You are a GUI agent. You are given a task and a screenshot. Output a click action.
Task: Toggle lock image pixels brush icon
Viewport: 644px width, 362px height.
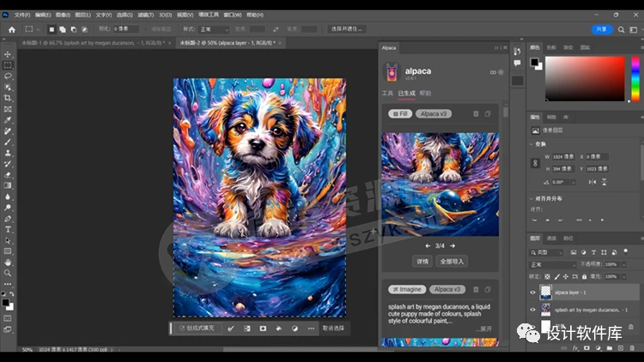557,276
